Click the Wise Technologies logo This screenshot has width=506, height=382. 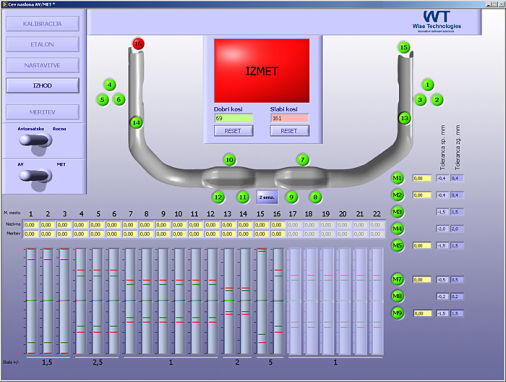437,21
